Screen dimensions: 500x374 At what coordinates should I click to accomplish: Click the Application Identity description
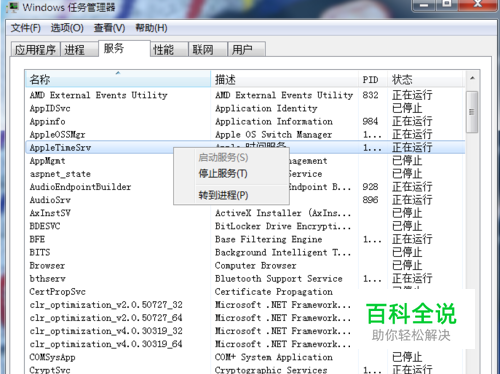266,108
